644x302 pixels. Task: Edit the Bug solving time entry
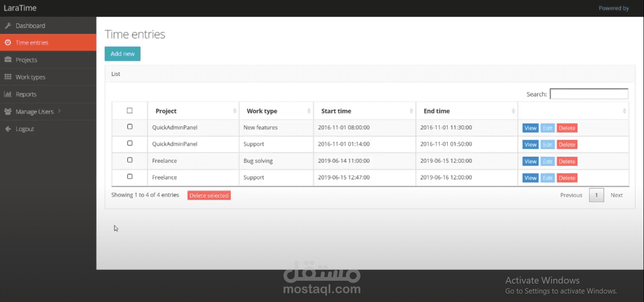coord(547,161)
